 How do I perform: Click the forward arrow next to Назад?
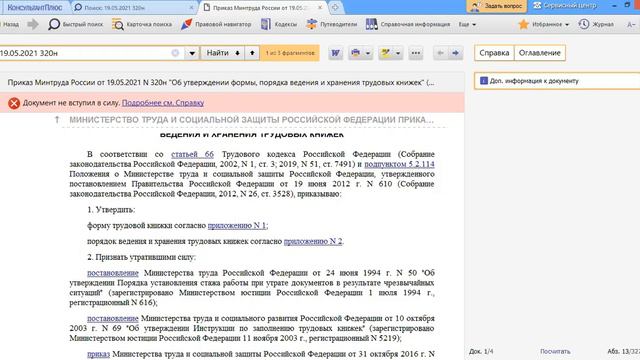(x=33, y=24)
